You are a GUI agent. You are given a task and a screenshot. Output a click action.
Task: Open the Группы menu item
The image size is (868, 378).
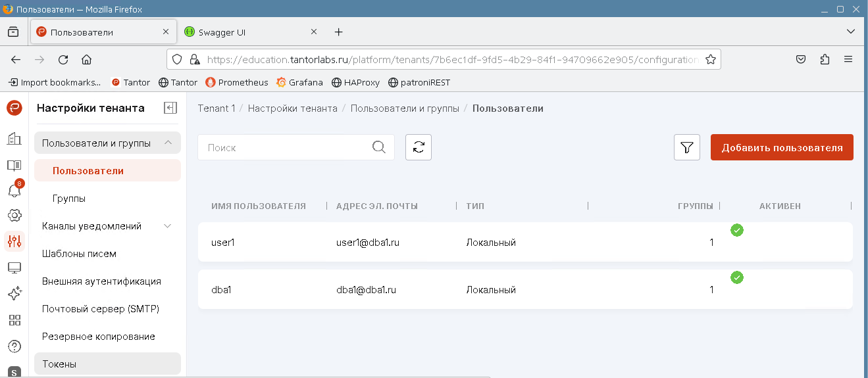pos(69,199)
